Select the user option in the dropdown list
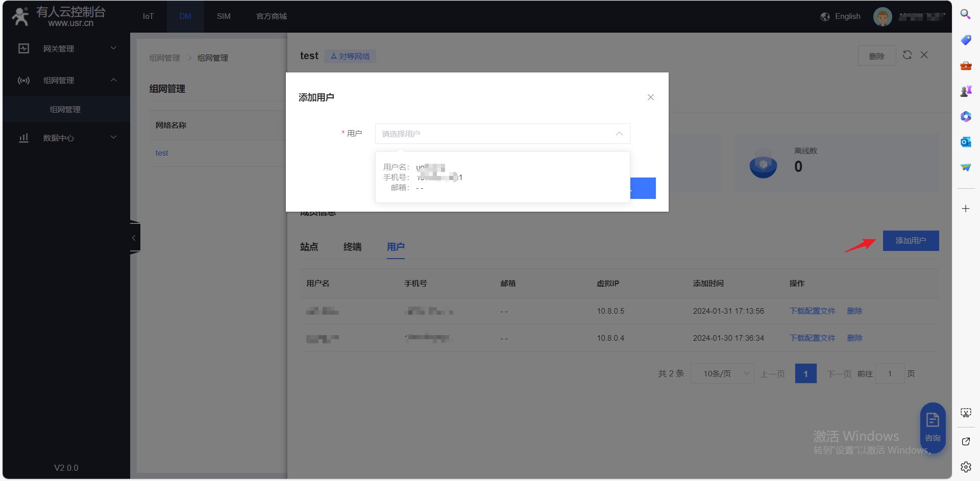 pyautogui.click(x=502, y=177)
